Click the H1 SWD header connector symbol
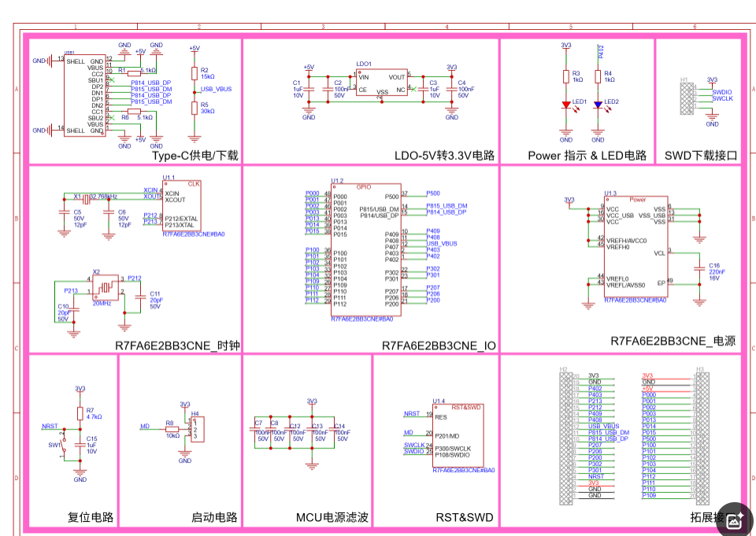This screenshot has height=536, width=756. pos(687,99)
